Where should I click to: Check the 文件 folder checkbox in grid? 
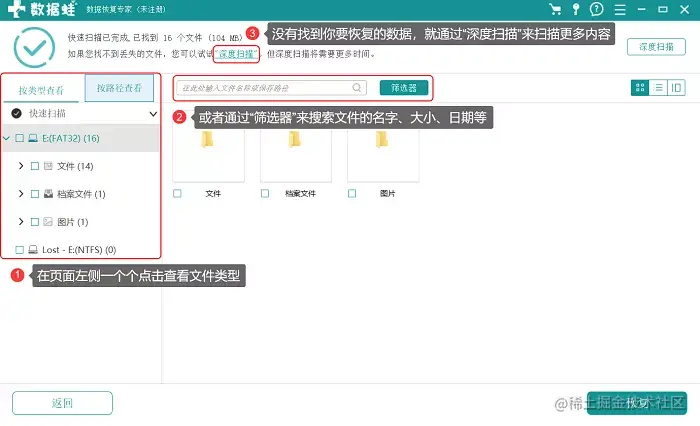[177, 193]
